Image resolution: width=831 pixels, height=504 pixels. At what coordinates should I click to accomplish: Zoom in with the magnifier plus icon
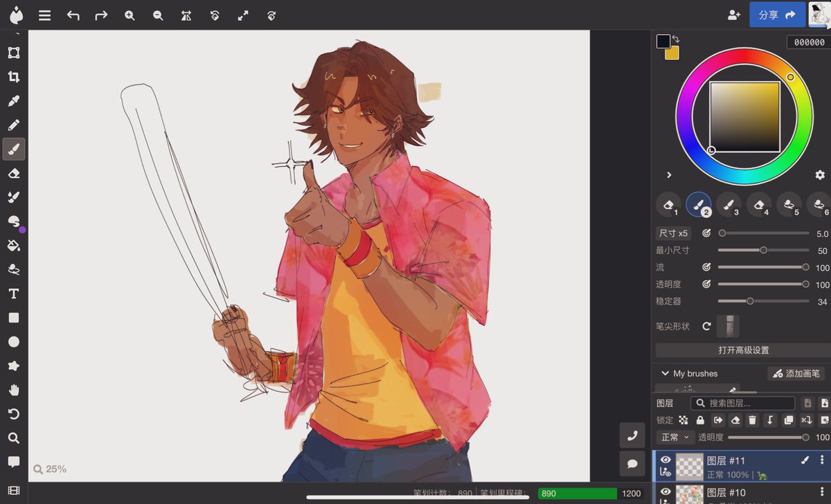[x=129, y=15]
